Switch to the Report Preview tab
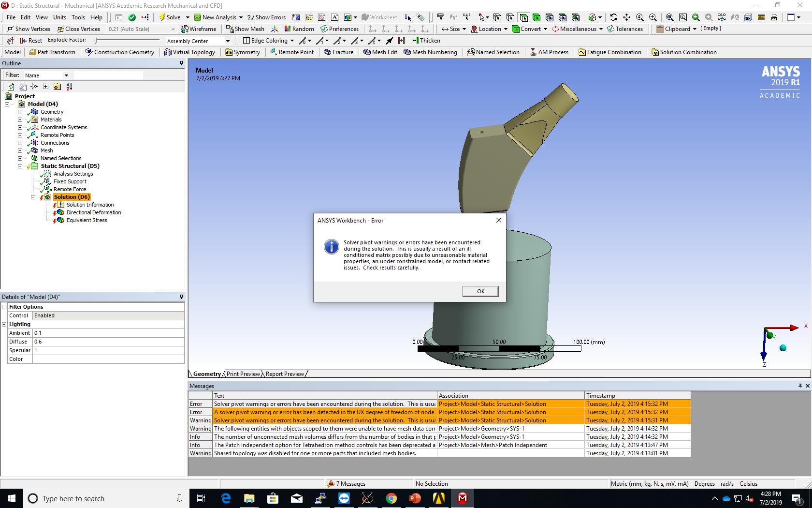Screen dimensions: 812x508 tap(285, 374)
